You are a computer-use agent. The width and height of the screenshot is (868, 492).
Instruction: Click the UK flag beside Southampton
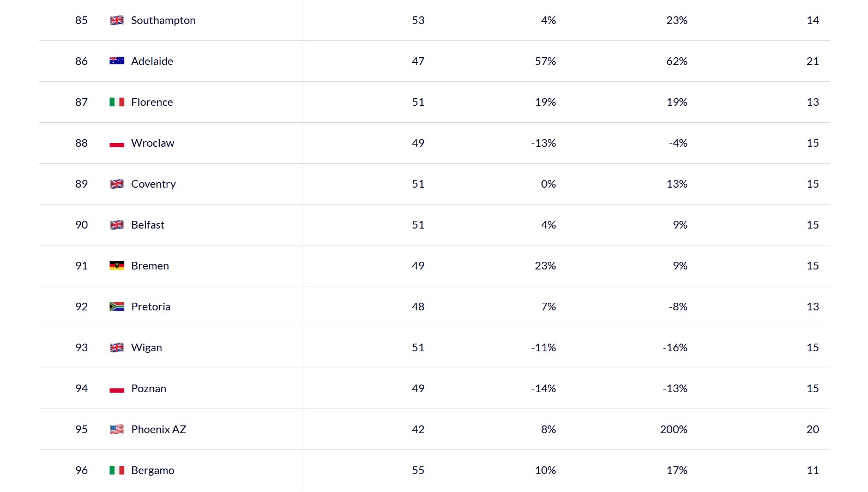click(x=117, y=20)
